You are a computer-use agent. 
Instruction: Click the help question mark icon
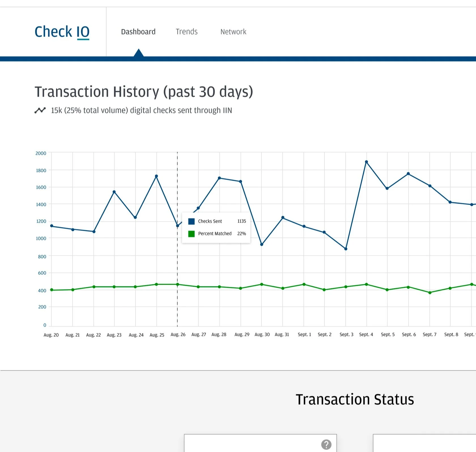click(326, 444)
